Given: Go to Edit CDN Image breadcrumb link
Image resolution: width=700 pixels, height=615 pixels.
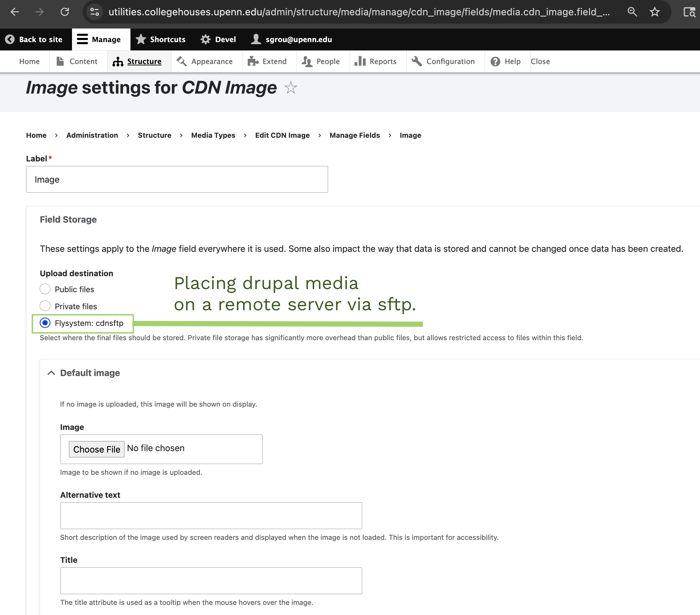Looking at the screenshot, I should 283,135.
